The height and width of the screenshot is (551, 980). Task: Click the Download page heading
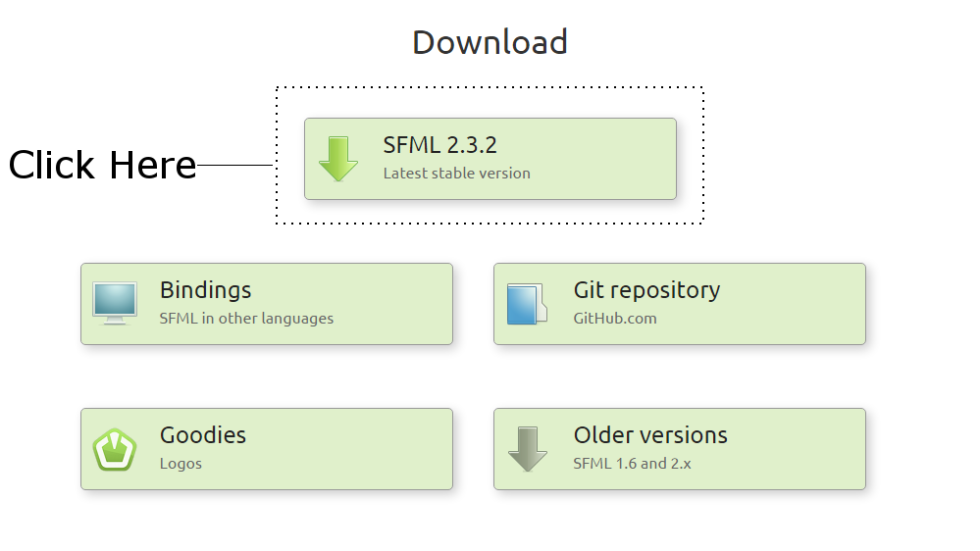(490, 42)
